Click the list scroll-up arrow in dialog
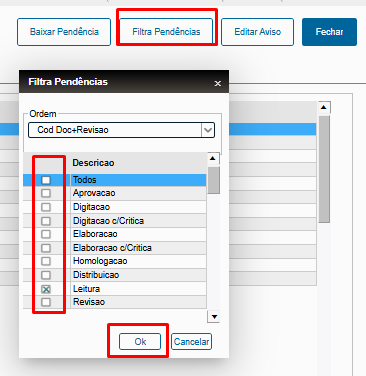This screenshot has width=366, height=376. 213,159
